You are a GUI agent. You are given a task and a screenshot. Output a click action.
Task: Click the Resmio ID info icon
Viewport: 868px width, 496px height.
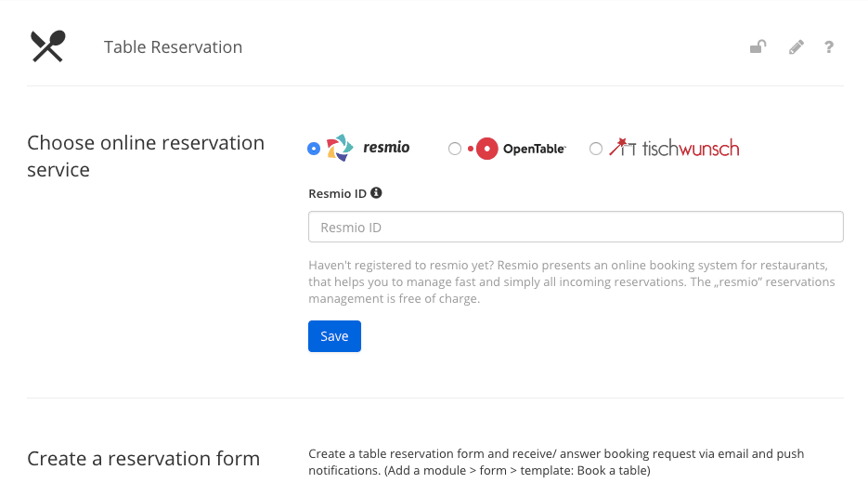tap(376, 192)
